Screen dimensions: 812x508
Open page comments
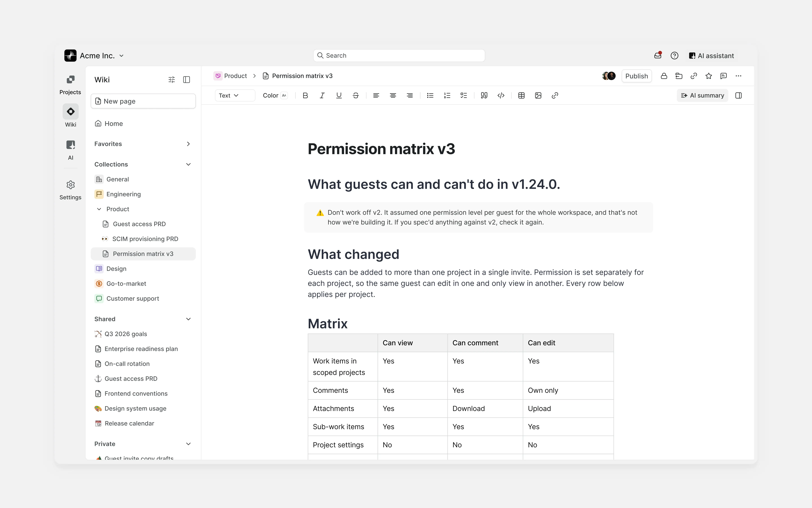(723, 76)
